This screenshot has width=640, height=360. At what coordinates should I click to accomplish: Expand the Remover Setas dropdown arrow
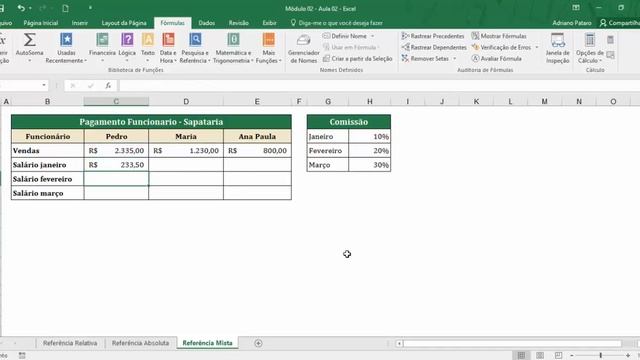click(454, 58)
